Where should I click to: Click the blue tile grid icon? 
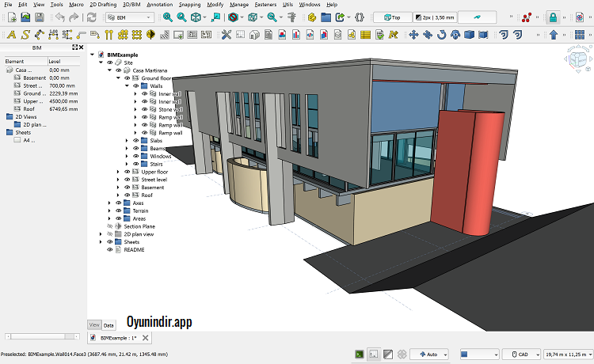(x=580, y=35)
